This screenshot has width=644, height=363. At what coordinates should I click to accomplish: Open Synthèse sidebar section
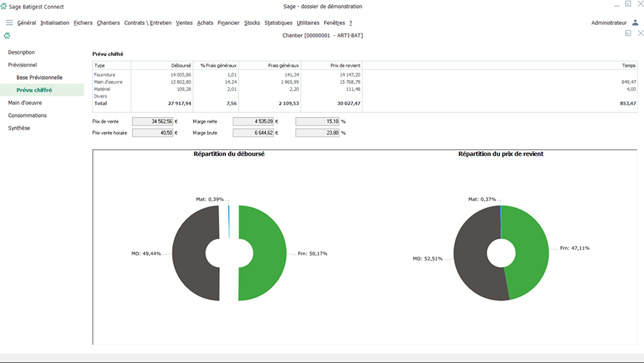point(19,128)
